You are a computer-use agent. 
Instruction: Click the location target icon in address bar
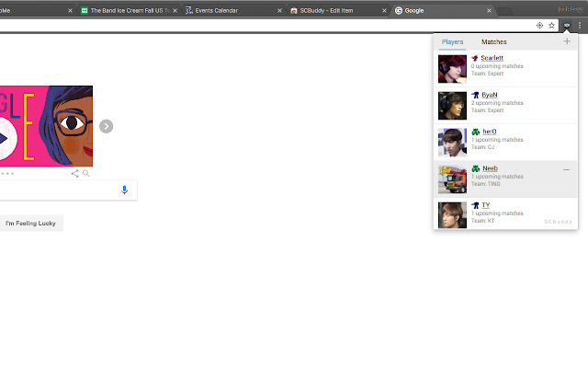pos(539,26)
